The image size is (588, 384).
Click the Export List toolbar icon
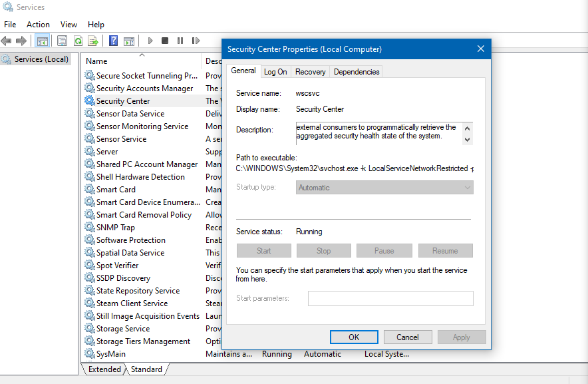[x=93, y=41]
